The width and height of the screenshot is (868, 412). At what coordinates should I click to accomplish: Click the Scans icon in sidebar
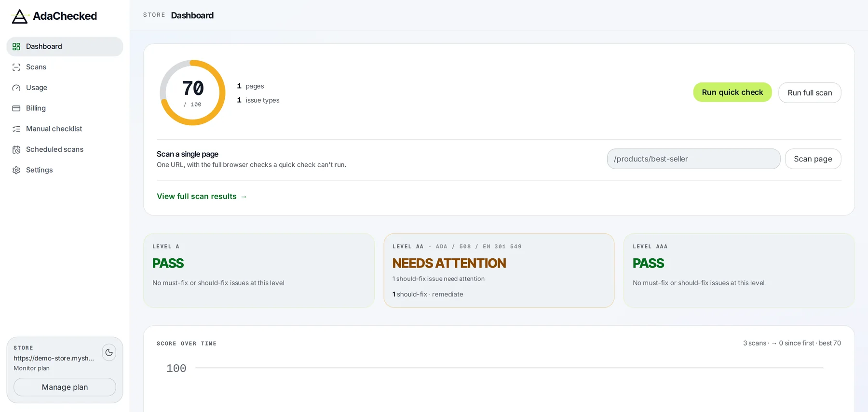[x=16, y=67]
